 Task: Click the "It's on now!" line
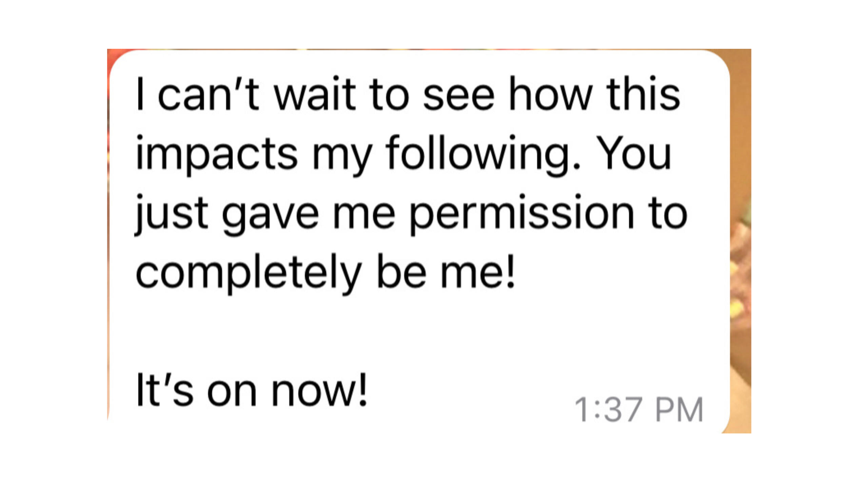[x=252, y=390]
